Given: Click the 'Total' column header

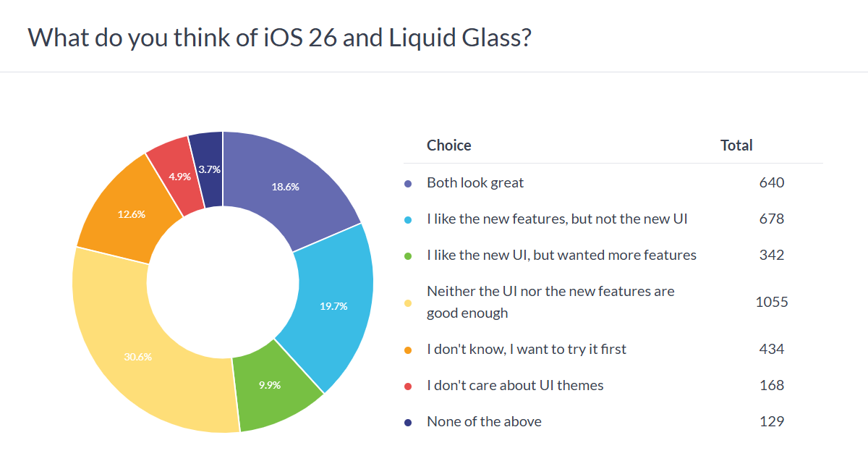Looking at the screenshot, I should (x=736, y=145).
